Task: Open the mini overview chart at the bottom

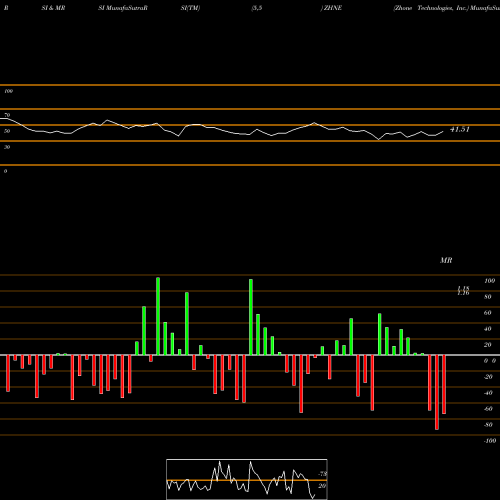Action: pyautogui.click(x=247, y=479)
